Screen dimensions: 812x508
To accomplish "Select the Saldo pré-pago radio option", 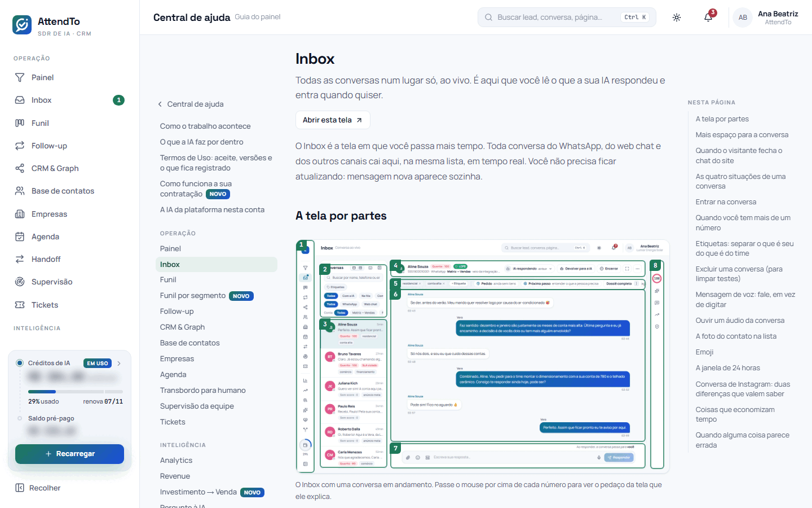I will (x=20, y=418).
